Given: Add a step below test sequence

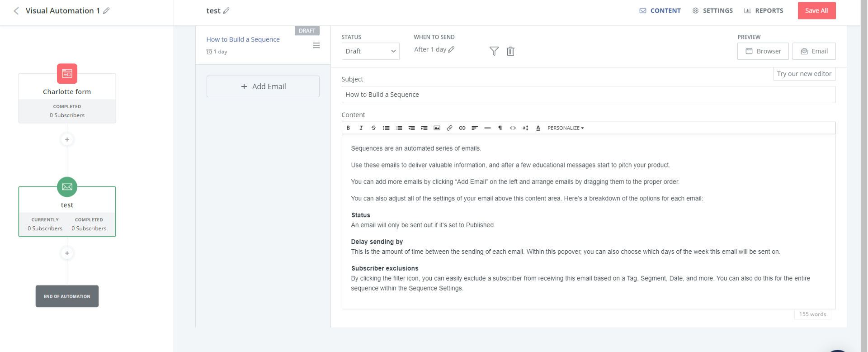Looking at the screenshot, I should pos(67,253).
